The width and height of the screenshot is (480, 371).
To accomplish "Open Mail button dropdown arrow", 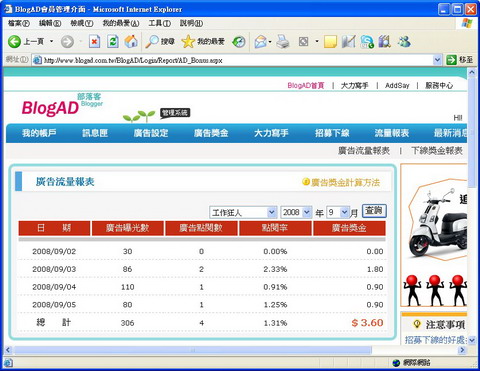I will click(x=270, y=42).
